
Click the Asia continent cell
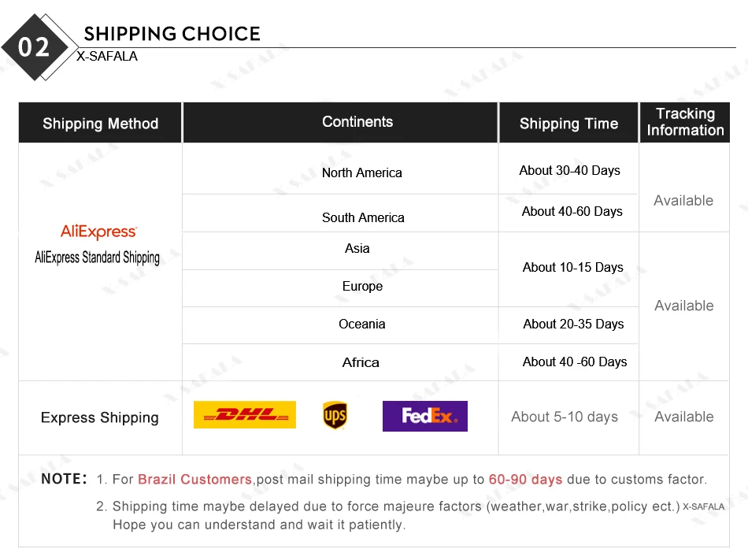(x=357, y=249)
